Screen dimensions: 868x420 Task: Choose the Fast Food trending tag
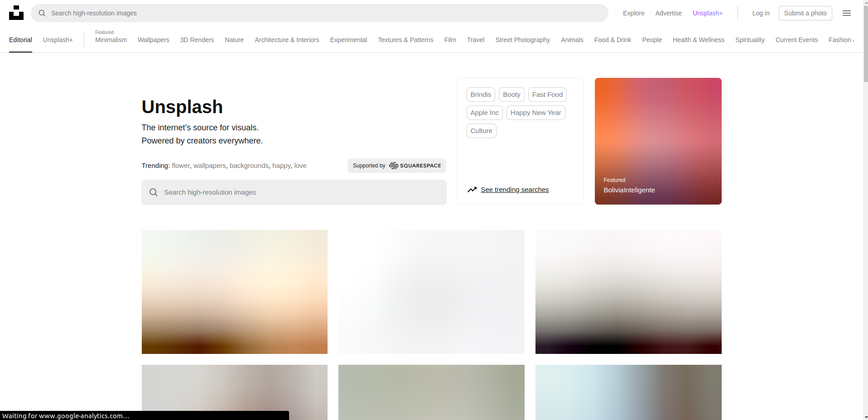point(547,95)
